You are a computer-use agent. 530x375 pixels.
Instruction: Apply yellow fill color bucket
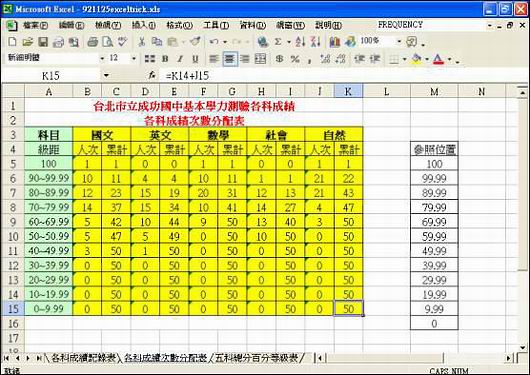point(417,59)
